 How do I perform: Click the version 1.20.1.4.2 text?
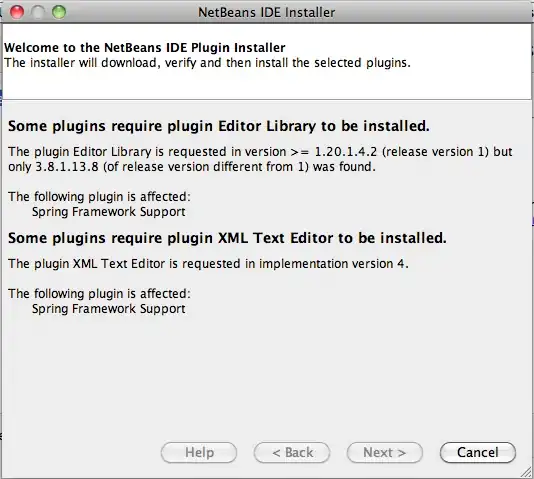345,151
